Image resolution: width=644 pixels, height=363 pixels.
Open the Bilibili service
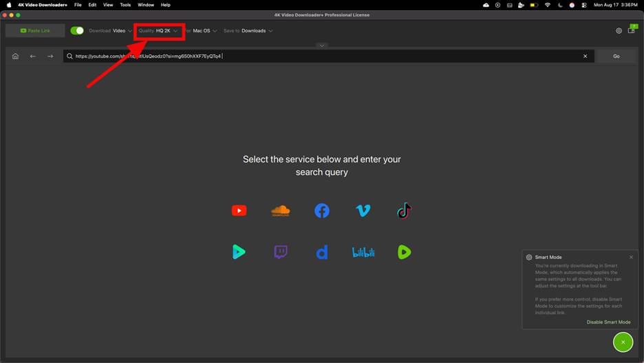click(x=363, y=252)
